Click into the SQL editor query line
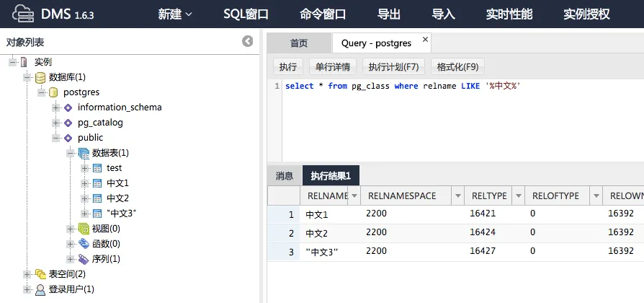This screenshot has width=644, height=303. click(403, 87)
